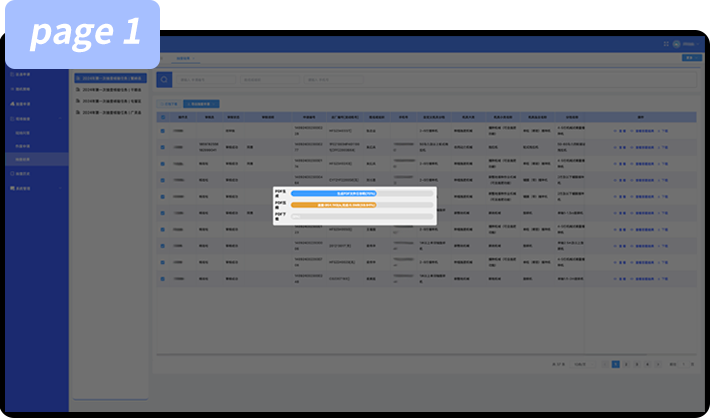Click the blue search magnifier icon
The width and height of the screenshot is (711, 418).
tap(166, 80)
